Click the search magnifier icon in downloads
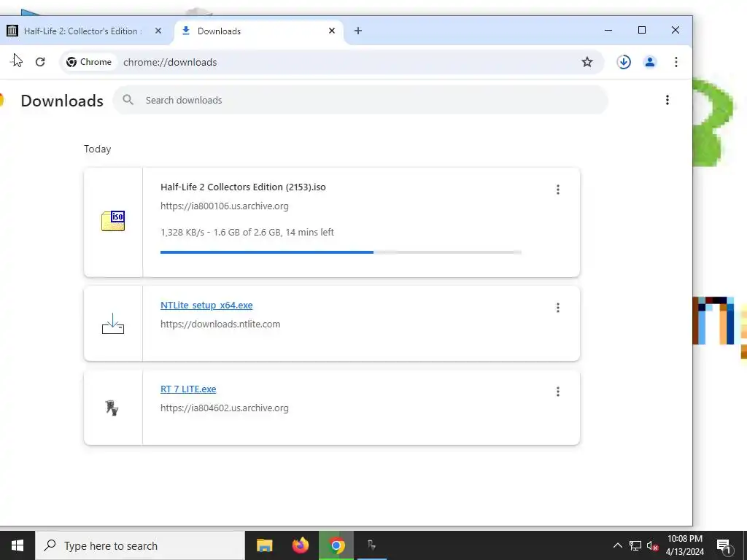The width and height of the screenshot is (747, 560). coord(128,100)
